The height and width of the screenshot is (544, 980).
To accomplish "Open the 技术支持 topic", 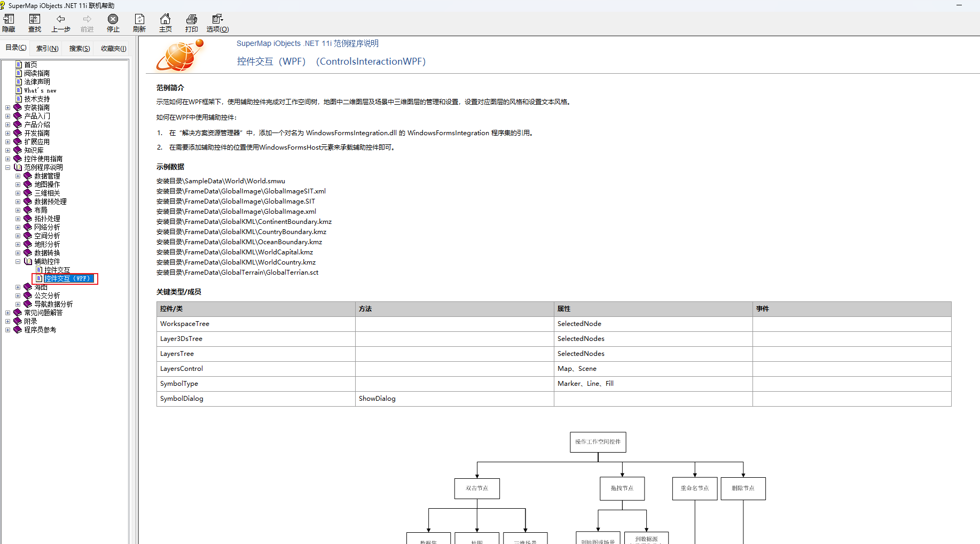I will click(x=37, y=99).
